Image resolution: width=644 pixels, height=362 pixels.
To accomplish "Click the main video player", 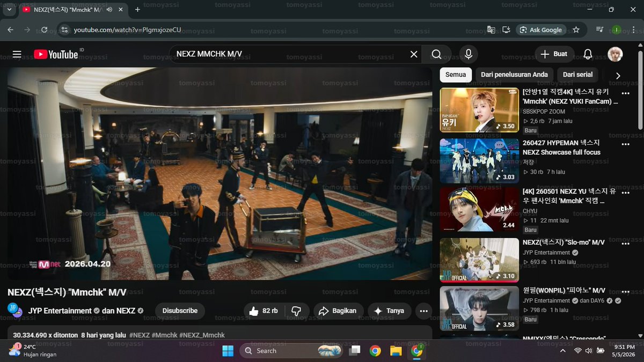I will pyautogui.click(x=219, y=174).
